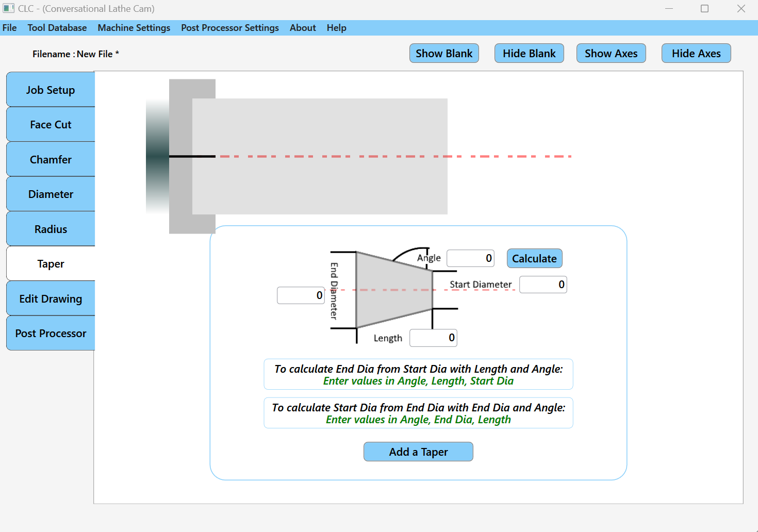Open the Radius operation panel
Image resolution: width=758 pixels, height=532 pixels.
[x=50, y=228]
